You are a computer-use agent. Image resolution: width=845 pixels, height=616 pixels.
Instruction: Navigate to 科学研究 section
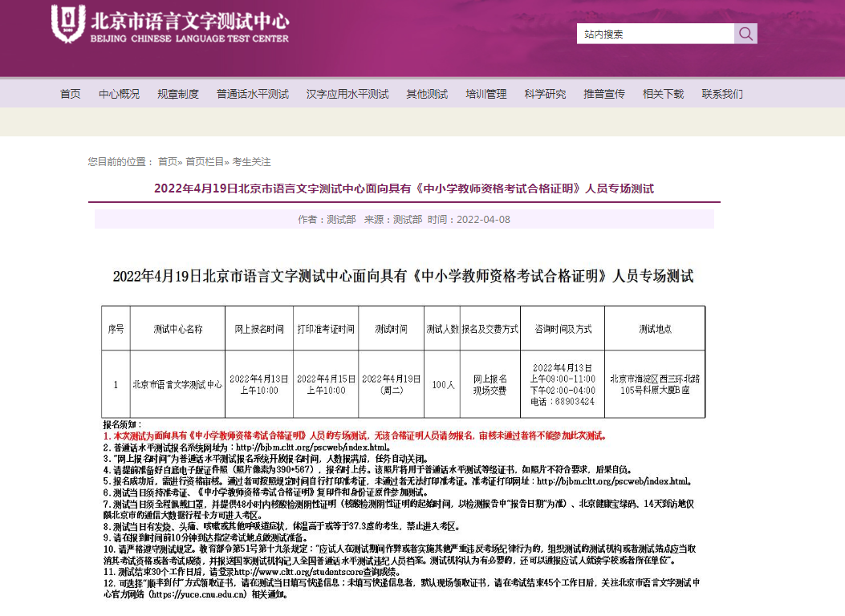coord(545,94)
